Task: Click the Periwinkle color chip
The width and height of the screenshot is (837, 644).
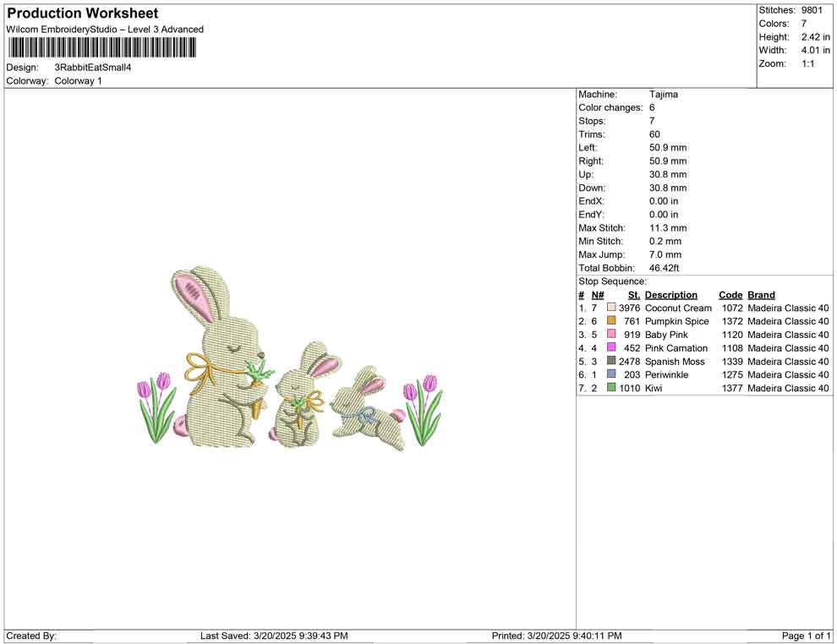Action: (x=610, y=374)
